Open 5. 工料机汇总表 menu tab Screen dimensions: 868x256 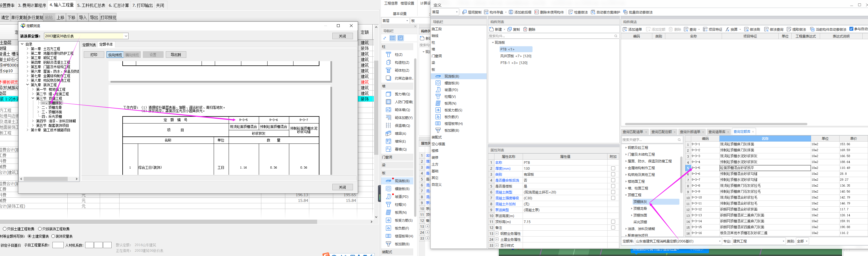coord(91,5)
